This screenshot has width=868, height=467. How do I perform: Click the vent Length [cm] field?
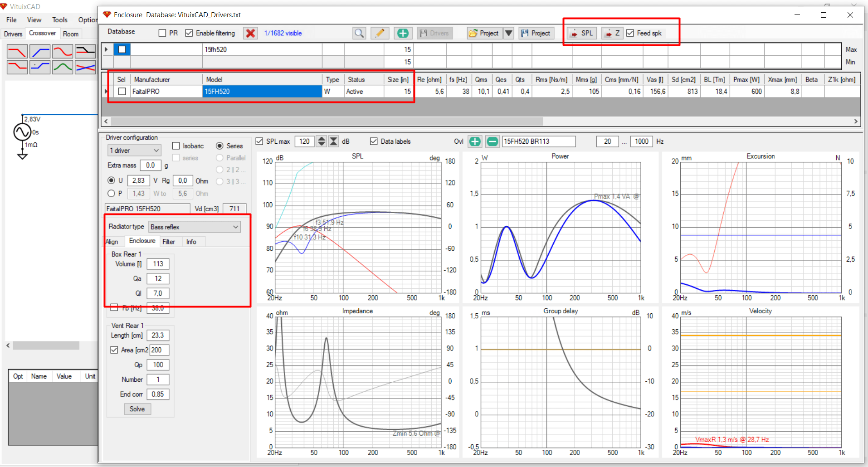158,336
